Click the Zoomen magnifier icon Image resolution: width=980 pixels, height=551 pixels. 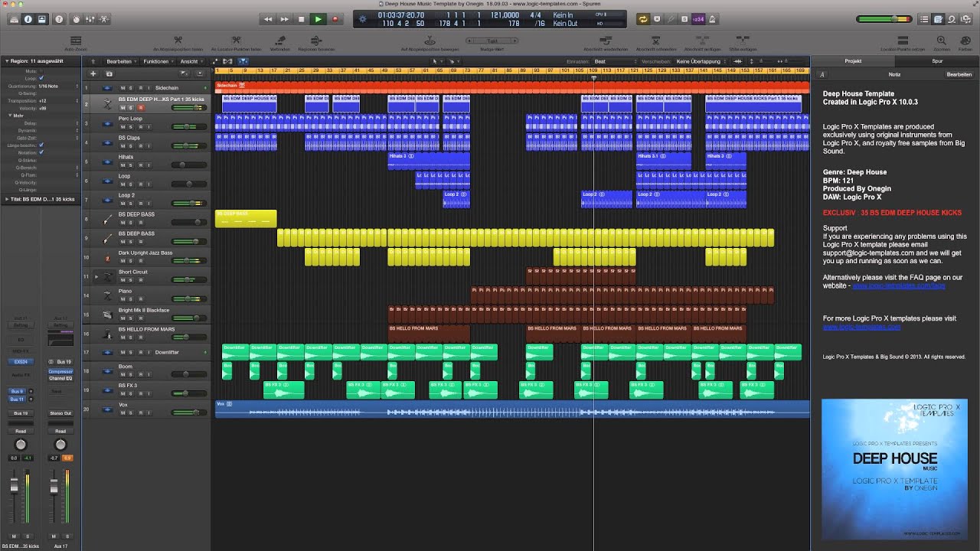tap(942, 40)
